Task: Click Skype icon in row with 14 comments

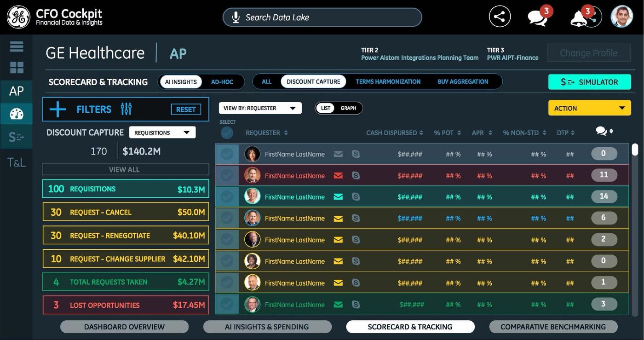Action: click(356, 197)
